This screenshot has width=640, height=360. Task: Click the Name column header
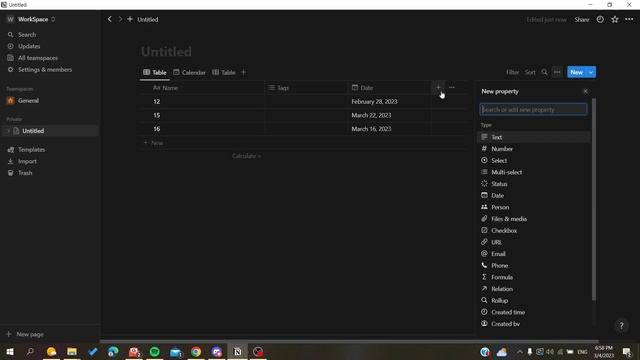203,88
